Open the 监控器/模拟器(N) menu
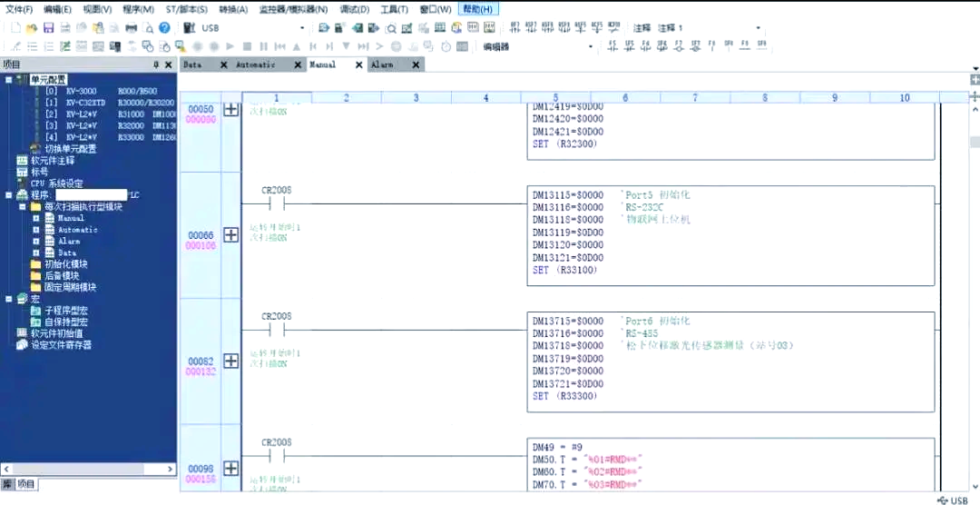 (x=293, y=9)
